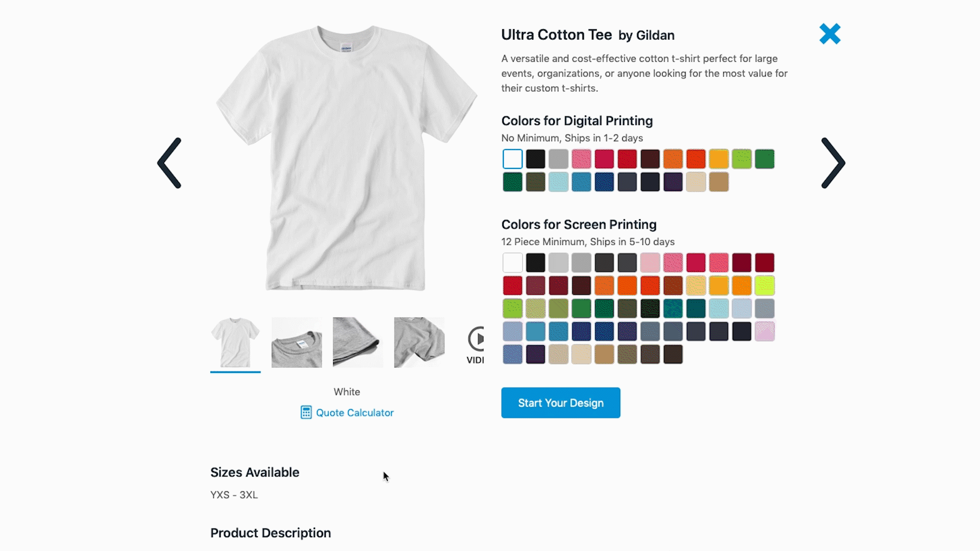Click the Start Your Design button
Image resolution: width=980 pixels, height=551 pixels.
point(560,403)
